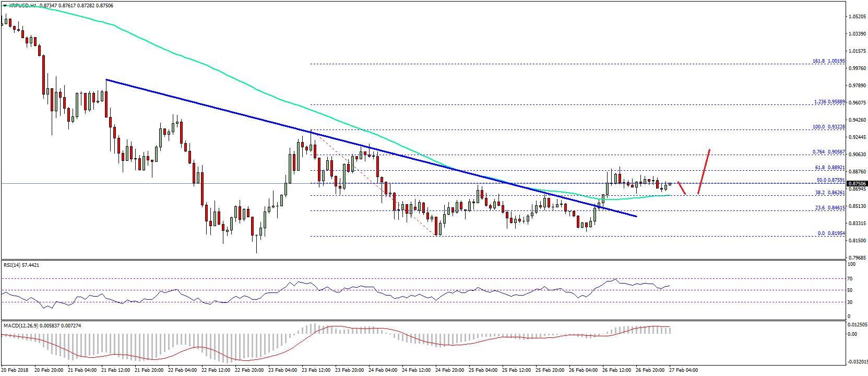Click the 1.05205 price axis value
The height and width of the screenshot is (376, 868).
click(x=858, y=16)
